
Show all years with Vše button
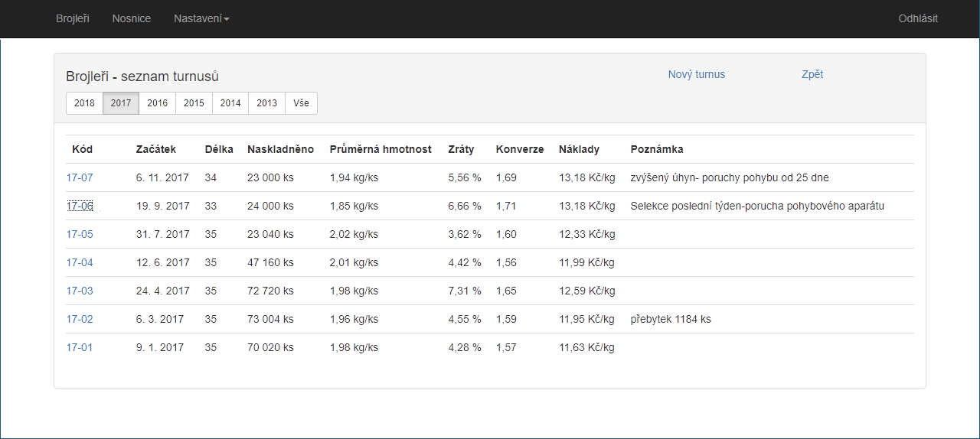pyautogui.click(x=302, y=103)
